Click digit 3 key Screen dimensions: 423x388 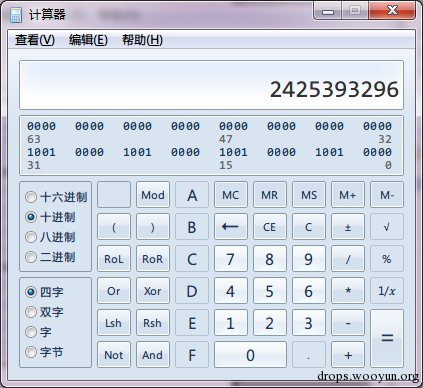click(309, 323)
